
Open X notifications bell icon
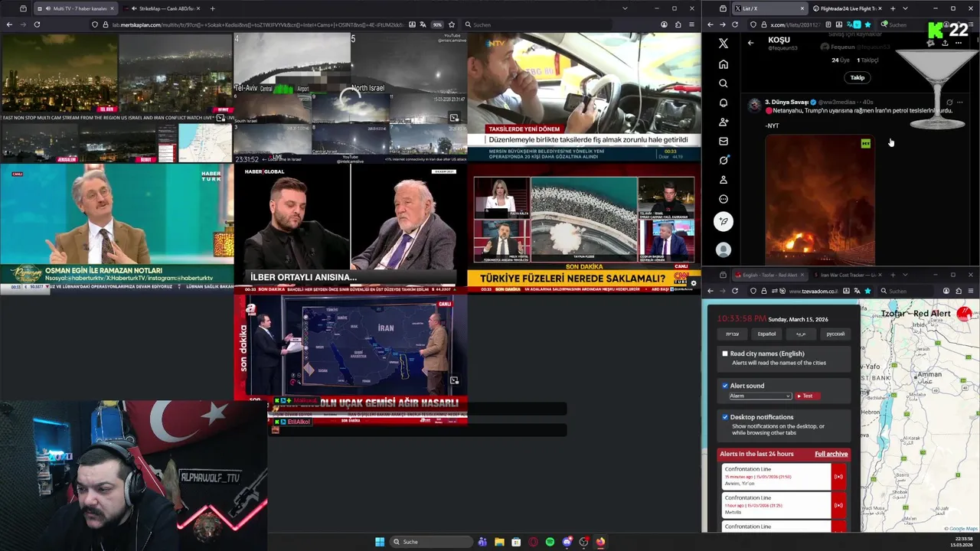[x=724, y=103]
